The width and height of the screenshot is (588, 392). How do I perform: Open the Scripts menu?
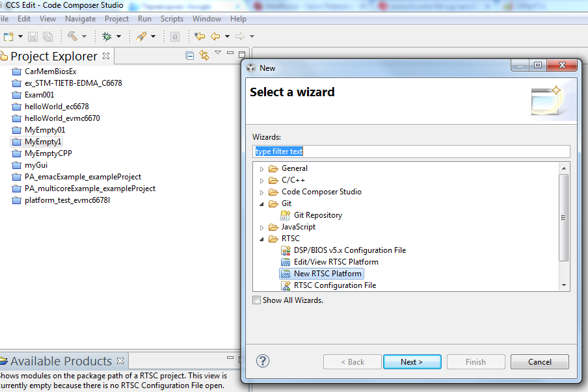click(172, 19)
